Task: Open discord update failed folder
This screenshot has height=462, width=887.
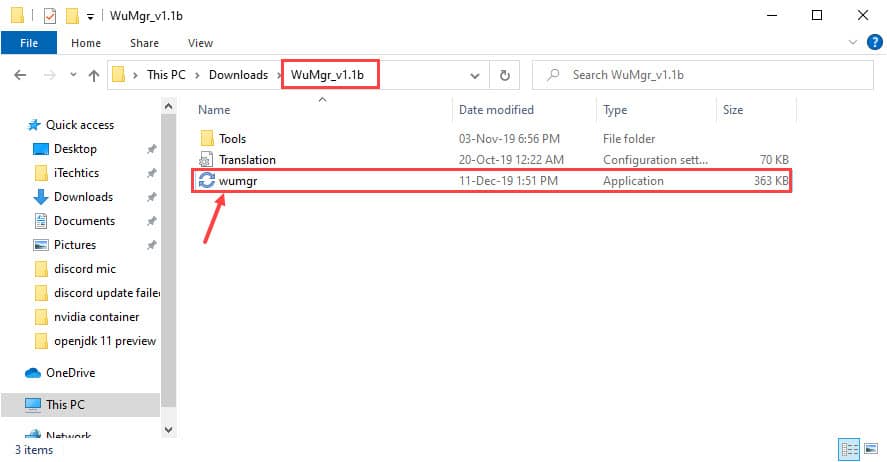Action: pos(107,293)
